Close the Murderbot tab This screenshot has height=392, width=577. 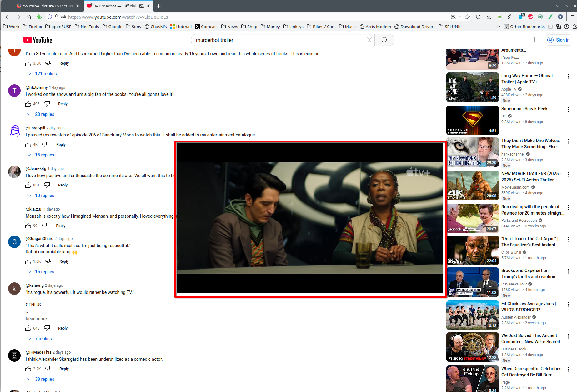(148, 6)
